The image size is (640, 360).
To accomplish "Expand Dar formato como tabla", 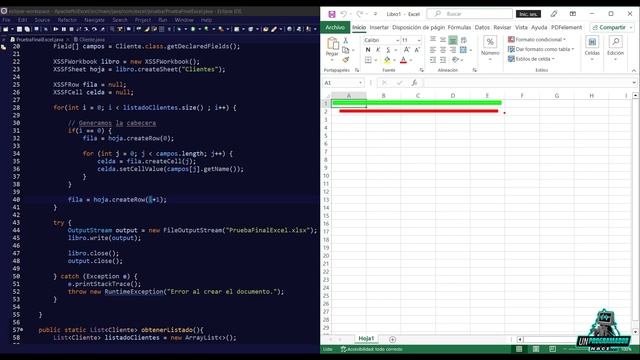I will click(x=541, y=49).
